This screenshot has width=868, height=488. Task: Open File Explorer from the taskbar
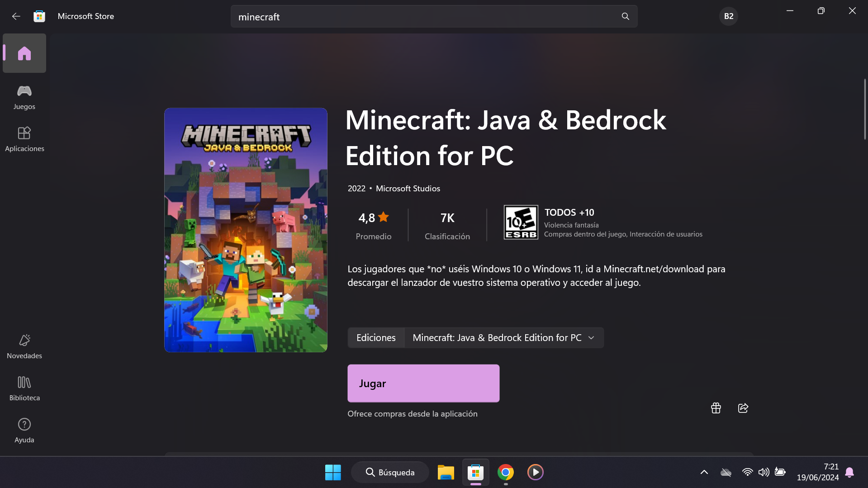click(446, 472)
